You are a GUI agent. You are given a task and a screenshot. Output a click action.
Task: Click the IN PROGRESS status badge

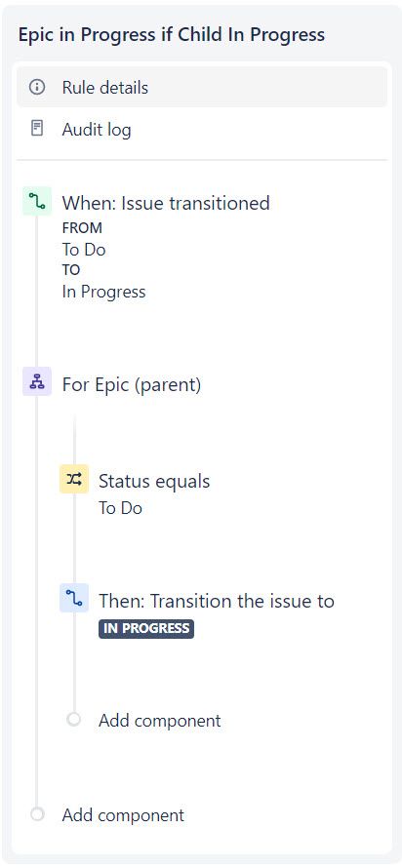146,629
